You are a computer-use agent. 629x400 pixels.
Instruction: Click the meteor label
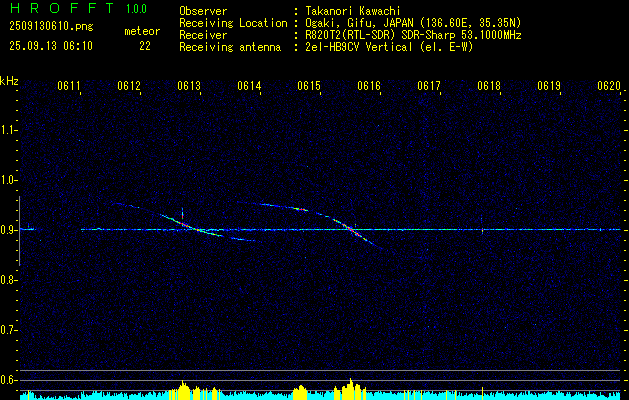click(x=142, y=31)
